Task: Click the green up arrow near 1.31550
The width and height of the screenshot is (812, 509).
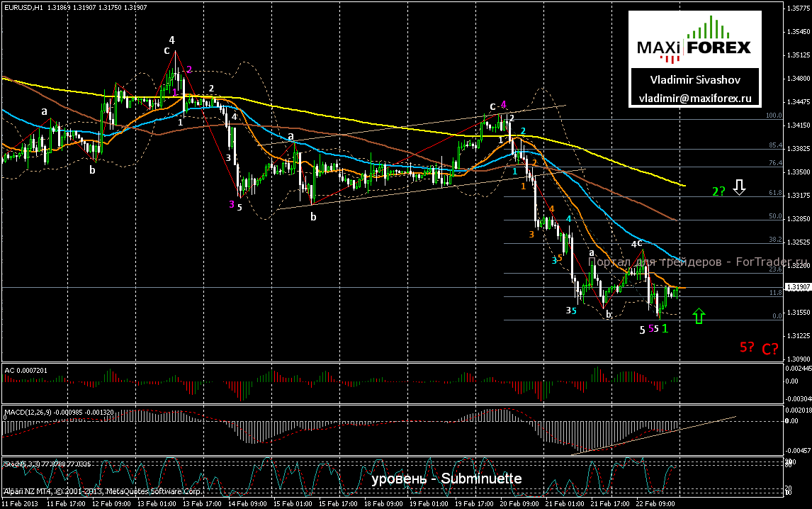Action: point(699,315)
